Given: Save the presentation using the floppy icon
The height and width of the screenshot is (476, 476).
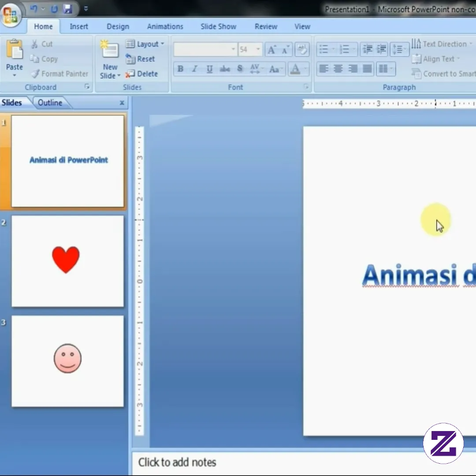Looking at the screenshot, I should pyautogui.click(x=67, y=9).
